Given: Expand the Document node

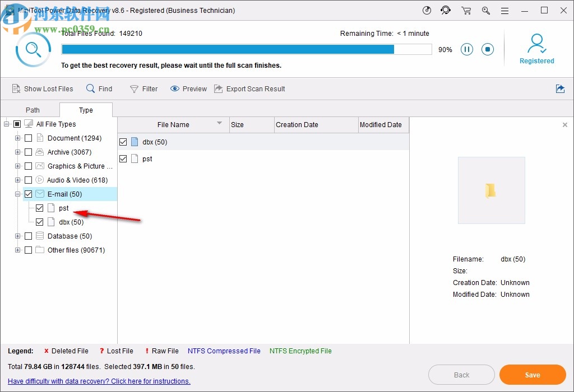Looking at the screenshot, I should tap(17, 138).
